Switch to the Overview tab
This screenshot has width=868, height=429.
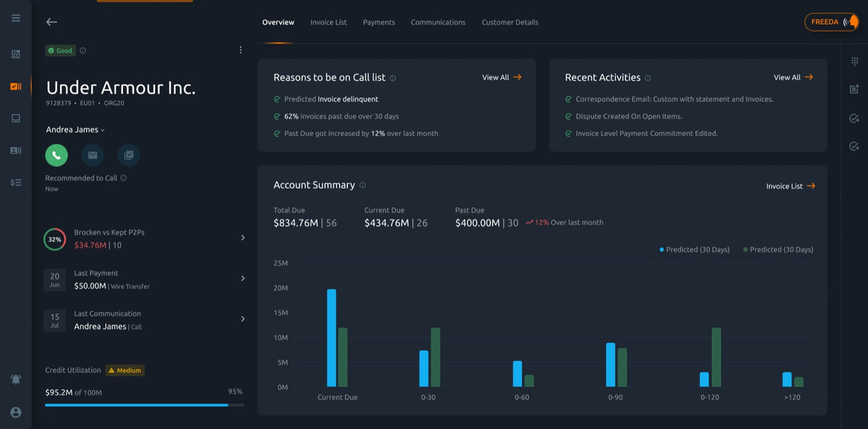pos(278,22)
